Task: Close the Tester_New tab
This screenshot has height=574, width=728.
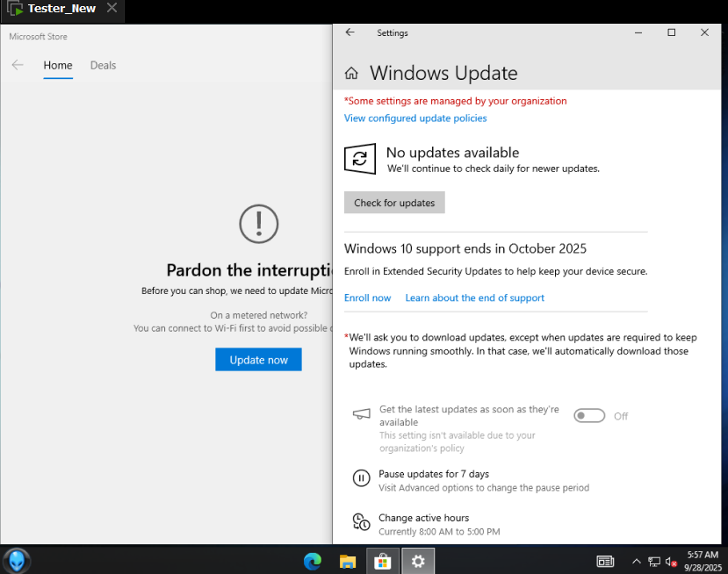Action: coord(112,8)
